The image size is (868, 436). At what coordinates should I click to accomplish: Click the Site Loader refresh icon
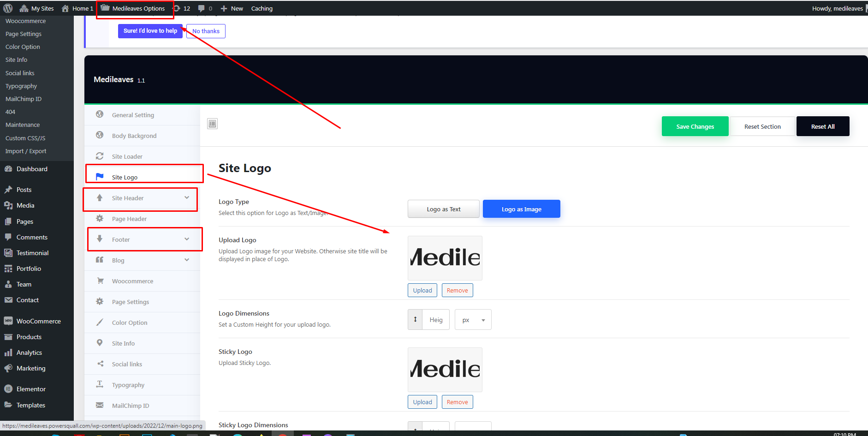coord(100,156)
